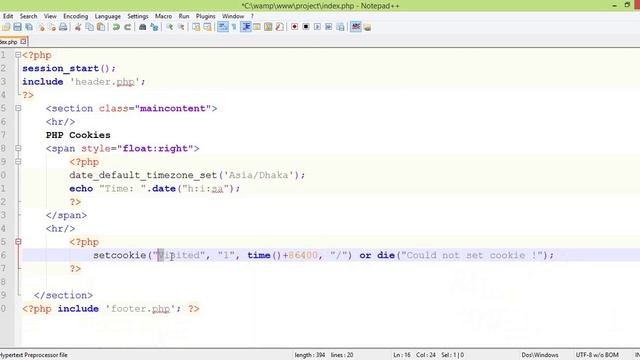Click the Save file toolbar icon
This screenshot has height=360, width=640.
[18, 27]
